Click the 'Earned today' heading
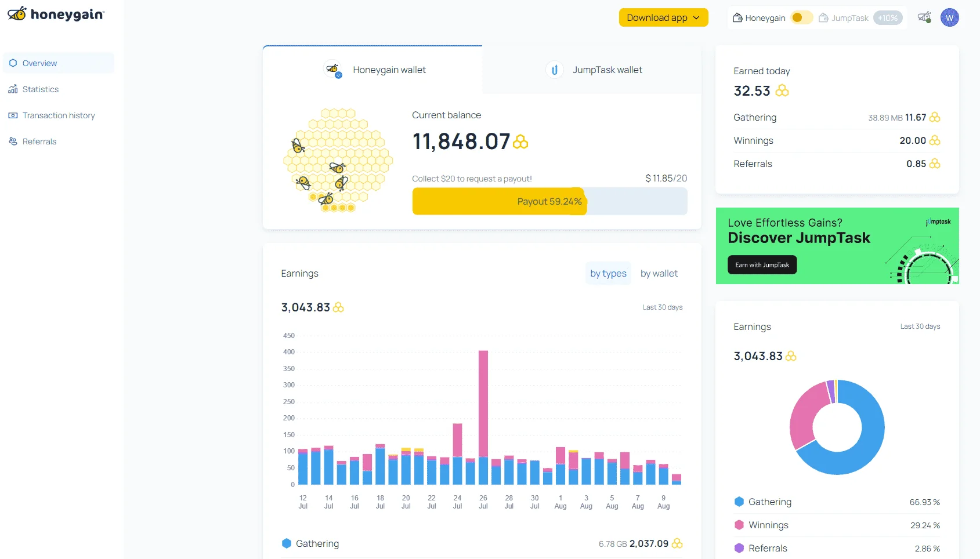 pyautogui.click(x=762, y=71)
